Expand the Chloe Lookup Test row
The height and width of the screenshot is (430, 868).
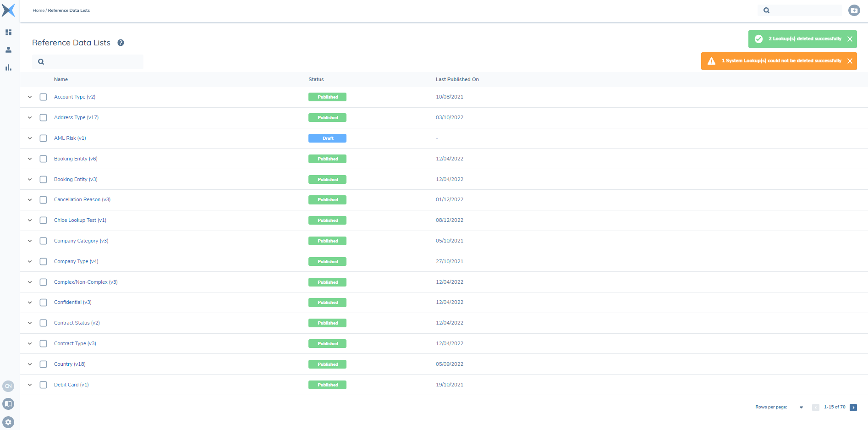coord(30,220)
